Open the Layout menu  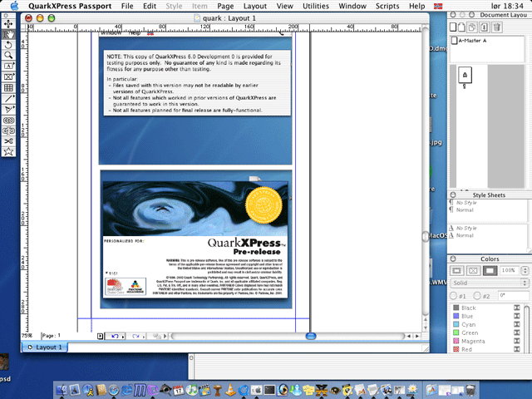coord(255,6)
